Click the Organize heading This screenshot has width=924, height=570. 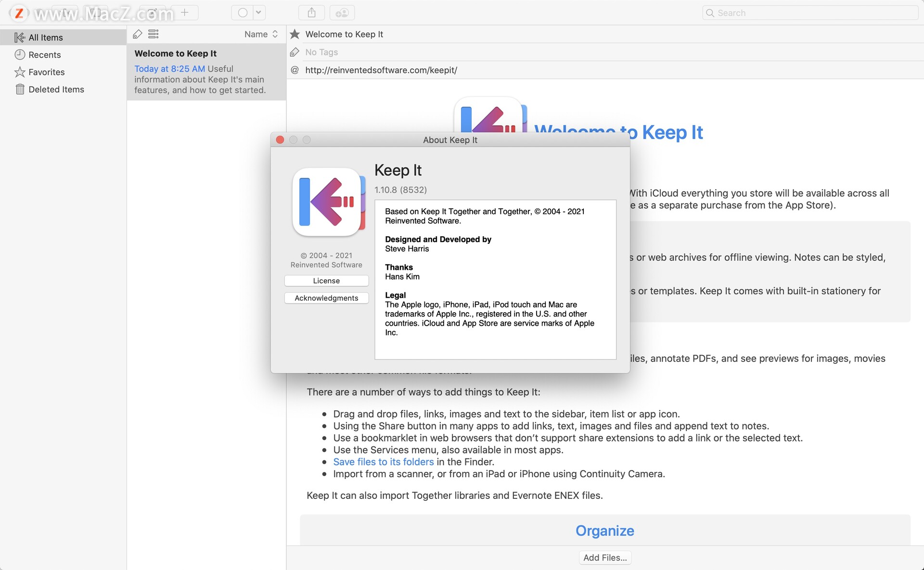(x=605, y=531)
